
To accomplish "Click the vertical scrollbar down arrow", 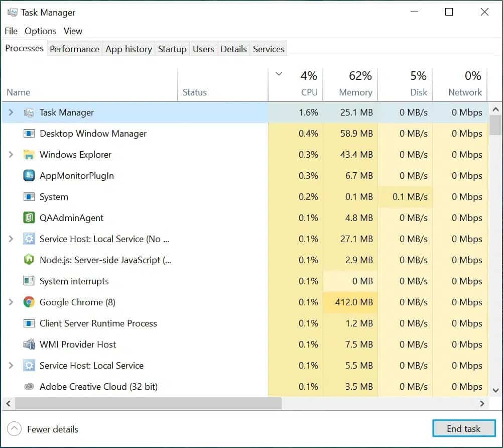I will [495, 390].
